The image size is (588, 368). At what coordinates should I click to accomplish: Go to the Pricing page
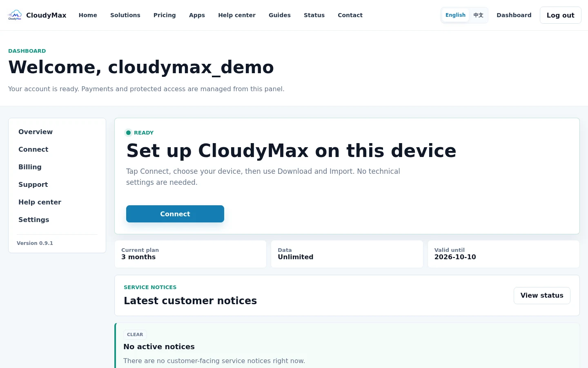(x=165, y=15)
